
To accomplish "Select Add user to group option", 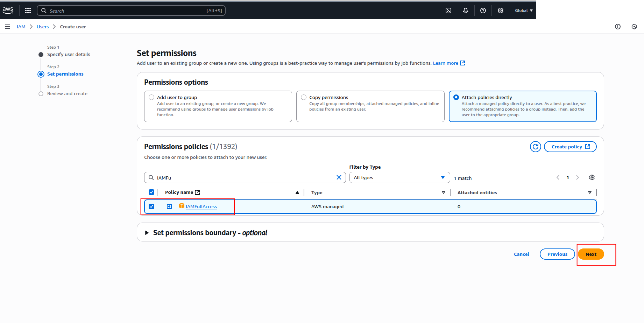I will pos(151,97).
